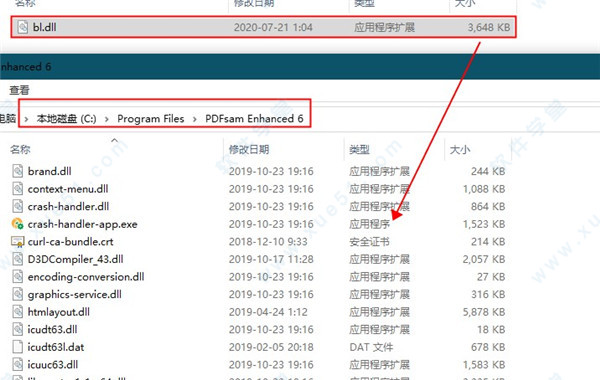Select the encoding-conversion.dll file name

[86, 277]
